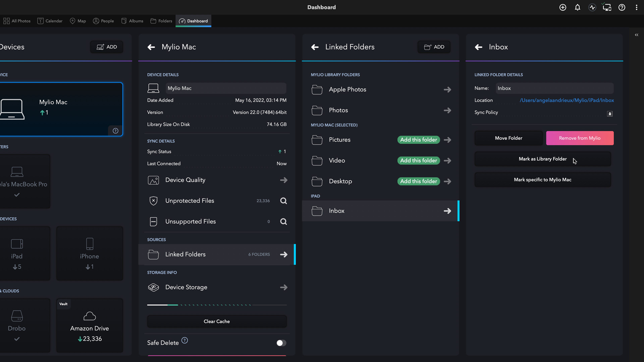Switch to All Photos tab

tap(17, 21)
